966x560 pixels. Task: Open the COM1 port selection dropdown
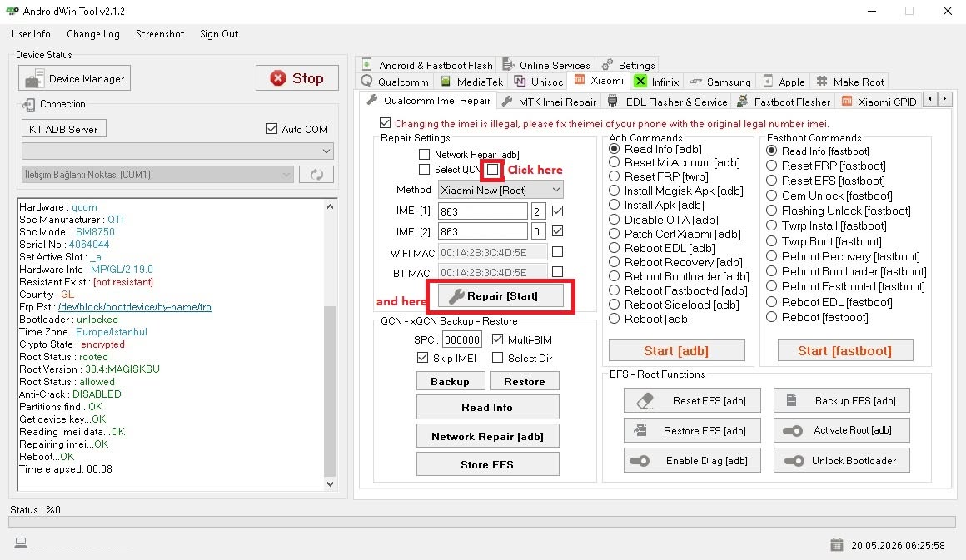(x=157, y=175)
